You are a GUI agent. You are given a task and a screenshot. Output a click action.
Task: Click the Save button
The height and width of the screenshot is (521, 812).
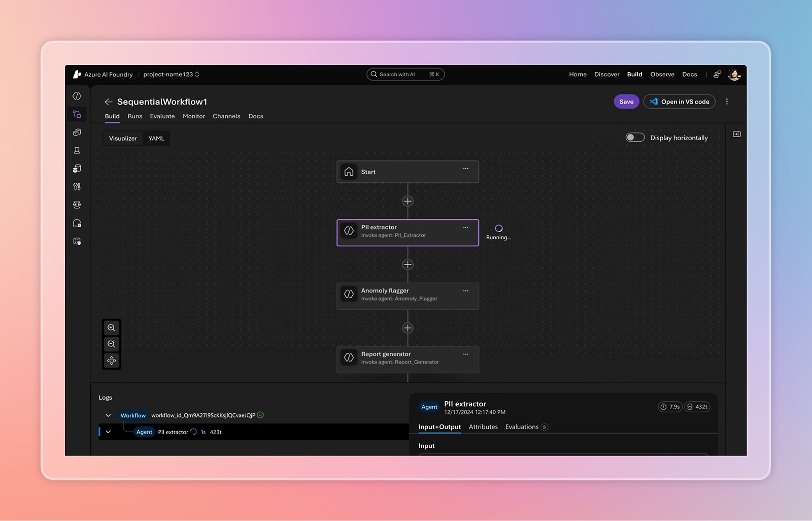tap(626, 102)
